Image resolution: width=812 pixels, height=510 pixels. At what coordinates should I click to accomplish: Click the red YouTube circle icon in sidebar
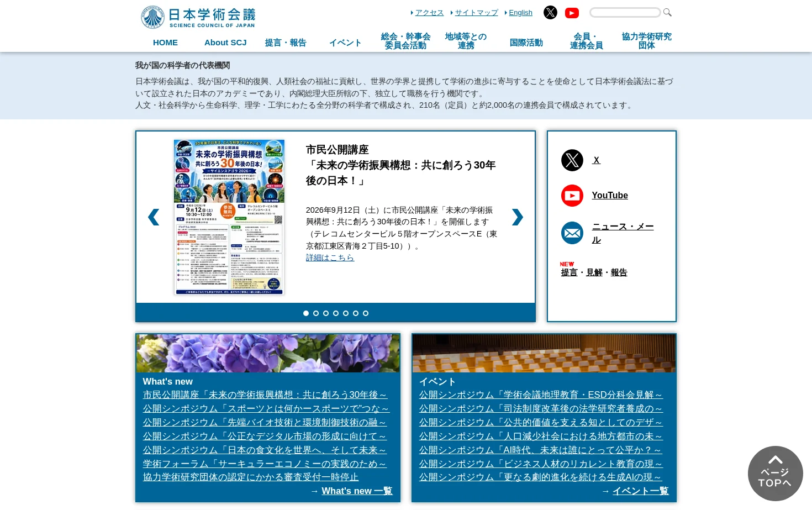572,196
